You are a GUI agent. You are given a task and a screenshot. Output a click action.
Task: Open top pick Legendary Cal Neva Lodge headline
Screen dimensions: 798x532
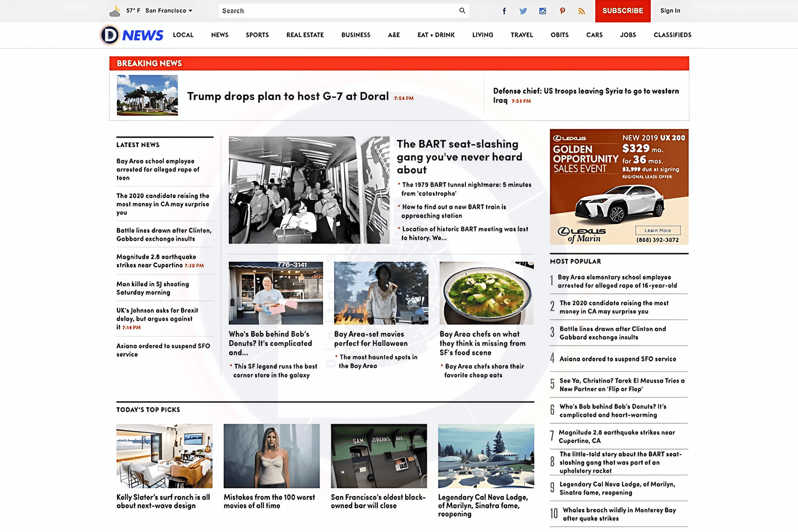click(483, 506)
